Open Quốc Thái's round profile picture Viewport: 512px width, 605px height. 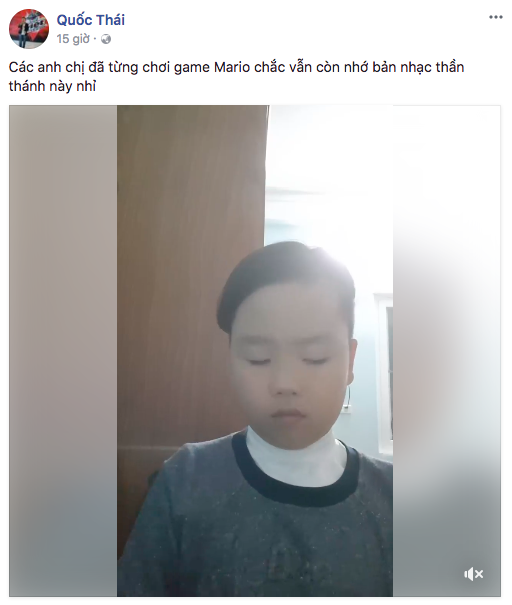click(x=29, y=29)
